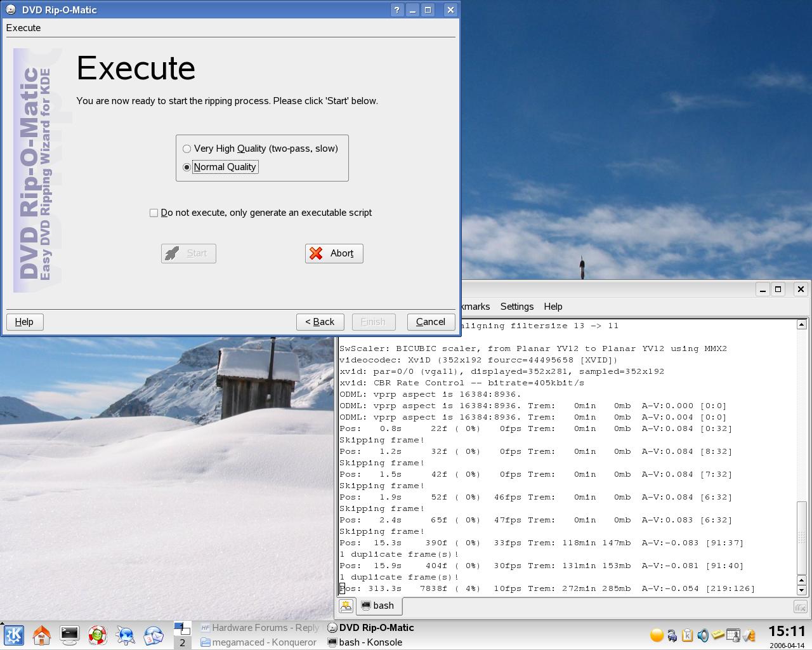This screenshot has height=650, width=812.
Task: Click the 15:11 panel clock
Action: pos(787,632)
